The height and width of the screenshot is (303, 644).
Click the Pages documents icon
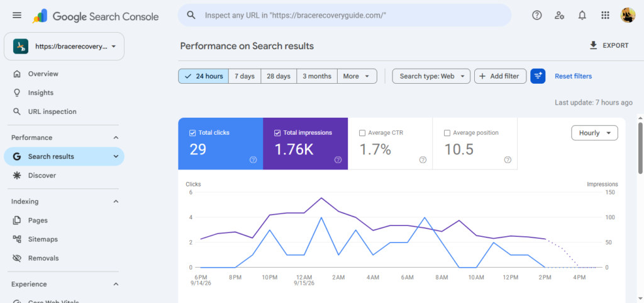pos(17,220)
